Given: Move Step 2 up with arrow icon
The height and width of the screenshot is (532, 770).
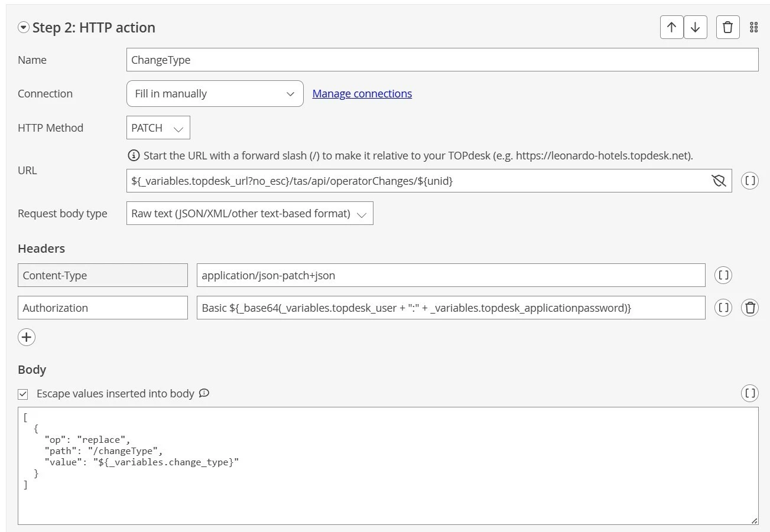Looking at the screenshot, I should point(671,27).
